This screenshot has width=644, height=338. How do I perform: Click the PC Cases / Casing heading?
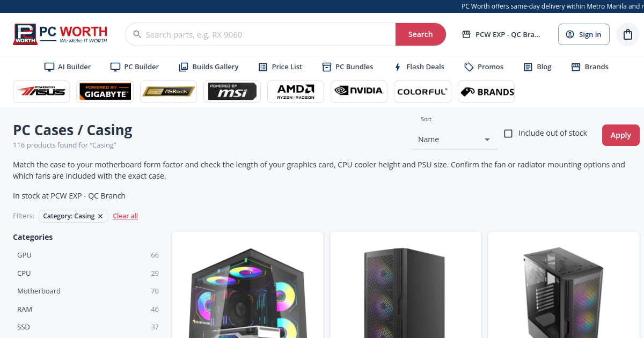point(72,130)
